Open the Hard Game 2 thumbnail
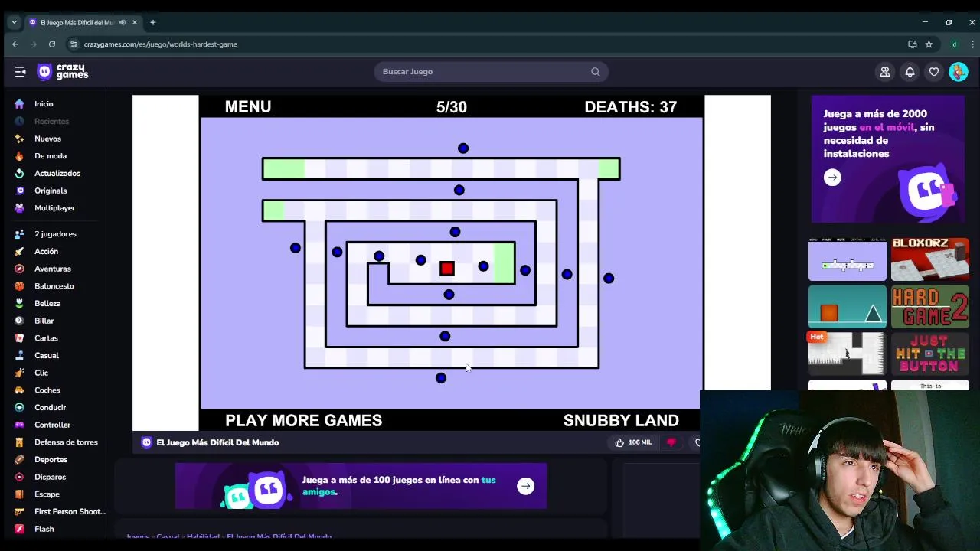Image resolution: width=980 pixels, height=551 pixels. coord(930,307)
